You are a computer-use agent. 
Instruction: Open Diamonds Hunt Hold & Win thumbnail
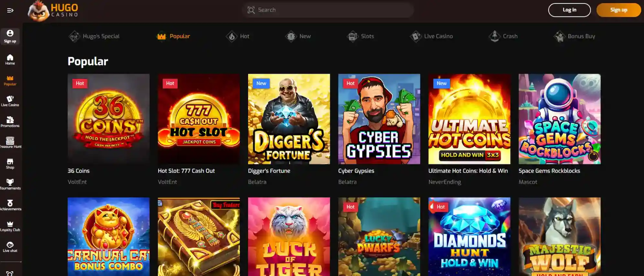(469, 237)
